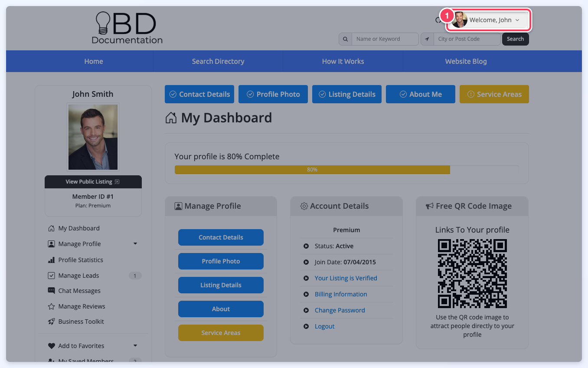Screen dimensions: 588x368
Task: Click the magnifier icon beside Name or Keyword
Action: [x=345, y=39]
